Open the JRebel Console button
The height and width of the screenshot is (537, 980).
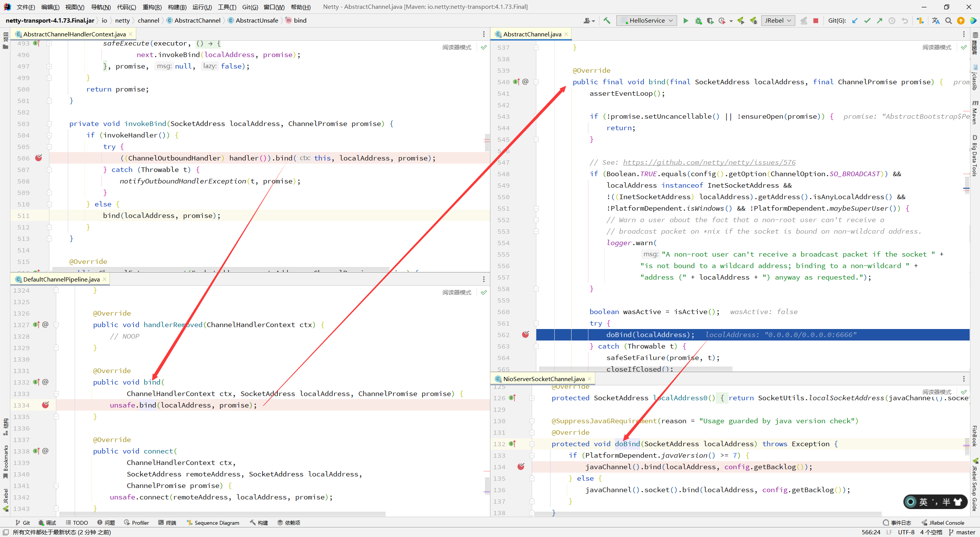point(942,523)
